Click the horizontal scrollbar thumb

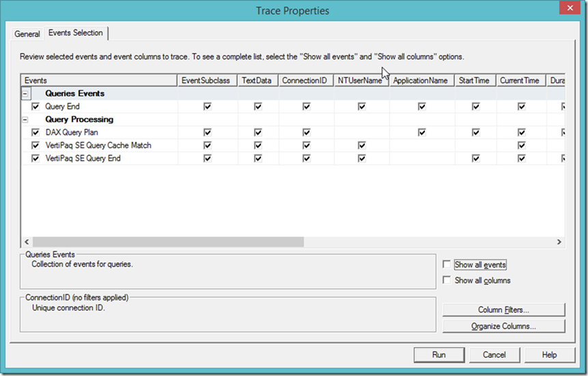169,242
